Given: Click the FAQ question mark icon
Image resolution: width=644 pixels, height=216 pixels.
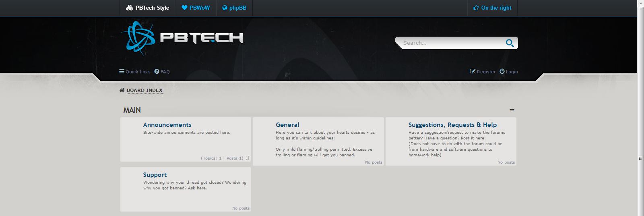Looking at the screenshot, I should click(157, 71).
